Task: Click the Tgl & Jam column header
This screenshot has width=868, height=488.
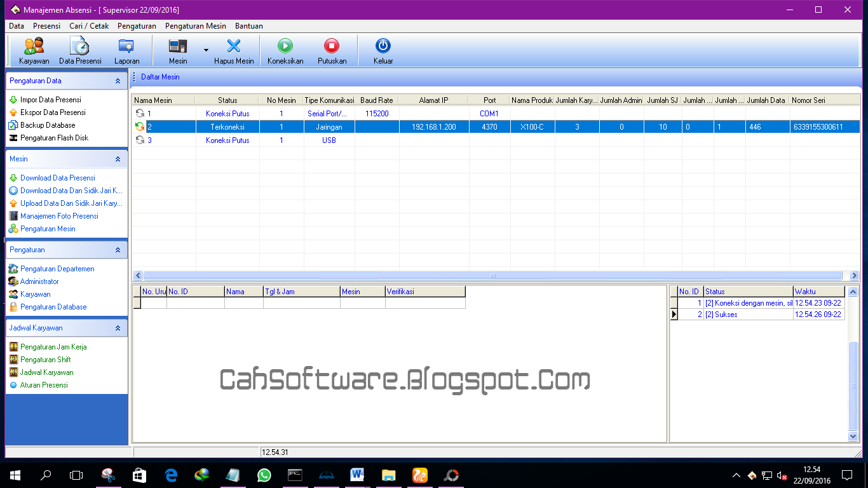Action: (x=302, y=292)
